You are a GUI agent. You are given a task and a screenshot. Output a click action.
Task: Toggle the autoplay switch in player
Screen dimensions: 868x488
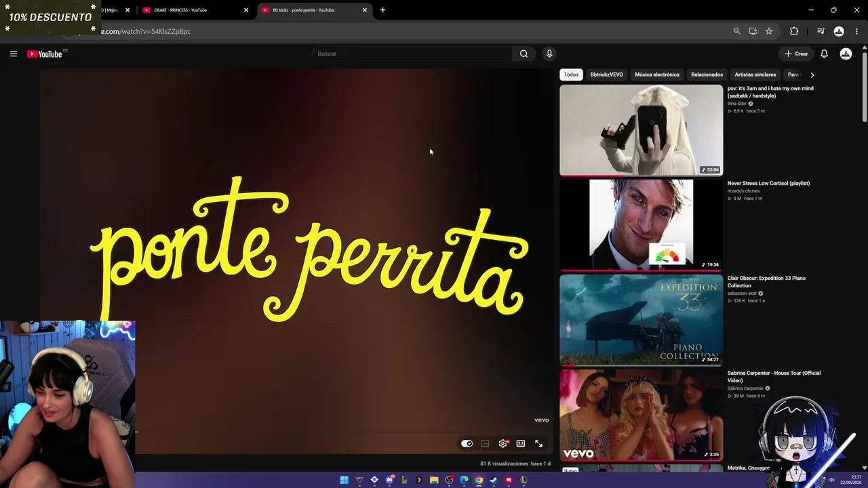click(x=467, y=443)
